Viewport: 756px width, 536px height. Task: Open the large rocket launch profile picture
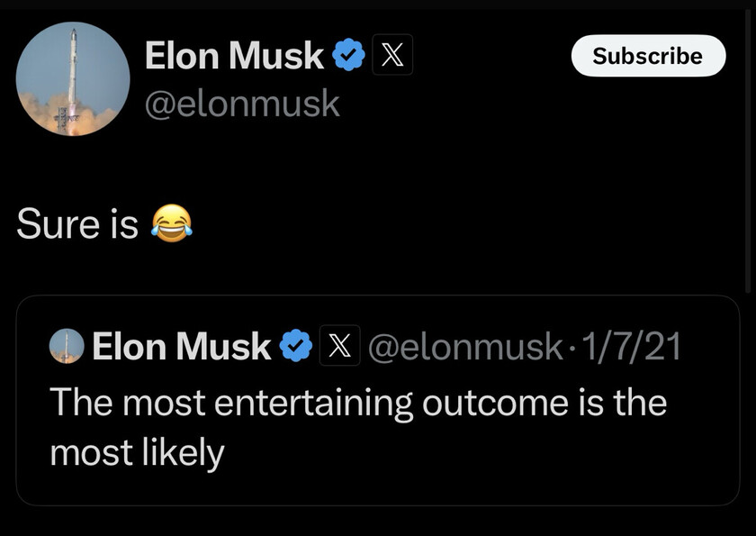point(73,78)
